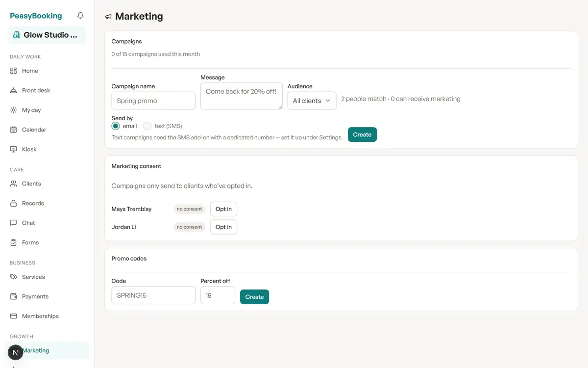The image size is (588, 368).
Task: Opt in Maya Tremblay
Action: [x=223, y=209]
